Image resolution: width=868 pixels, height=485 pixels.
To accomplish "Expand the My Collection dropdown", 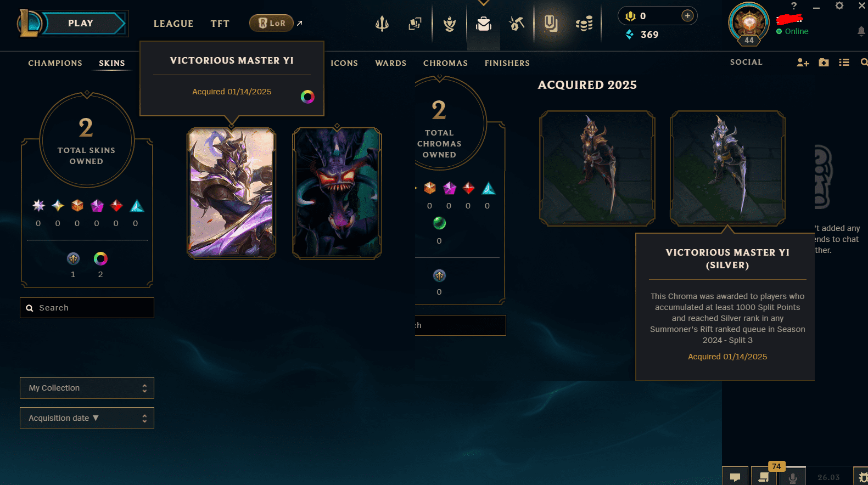I will (87, 388).
